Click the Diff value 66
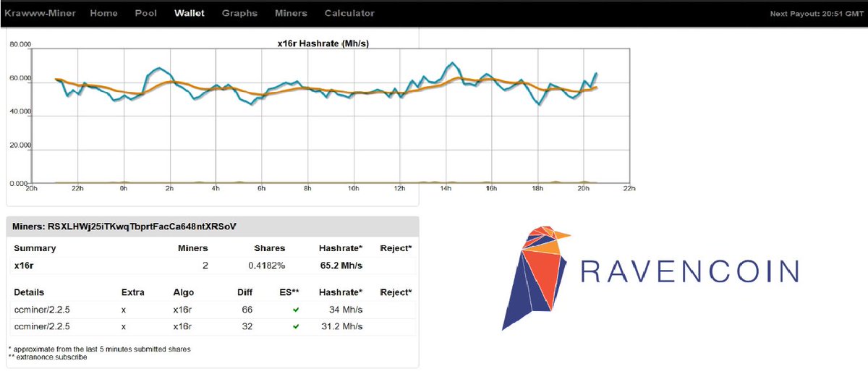This screenshot has width=868, height=390. (246, 310)
